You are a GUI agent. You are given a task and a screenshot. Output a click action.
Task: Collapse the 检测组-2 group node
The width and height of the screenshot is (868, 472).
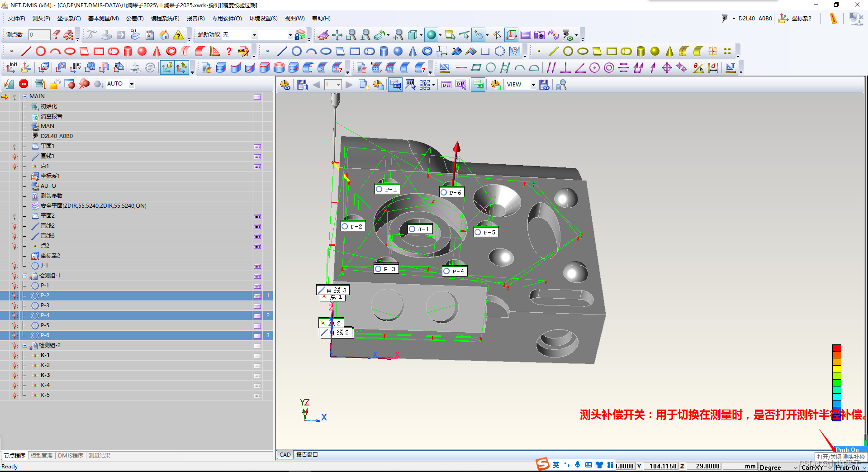pyautogui.click(x=25, y=345)
